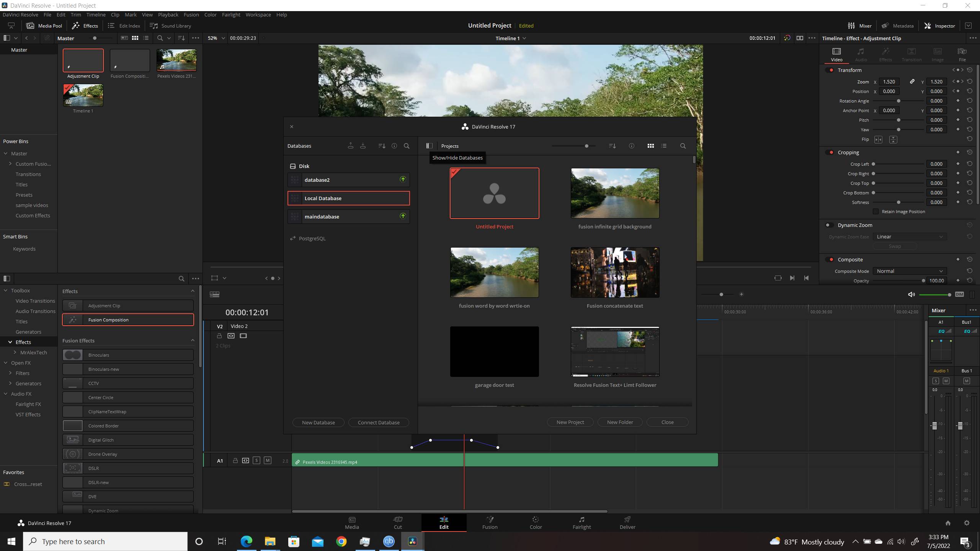Open the viewer zoom 52% dropdown
This screenshot has width=980, height=551.
pyautogui.click(x=216, y=38)
